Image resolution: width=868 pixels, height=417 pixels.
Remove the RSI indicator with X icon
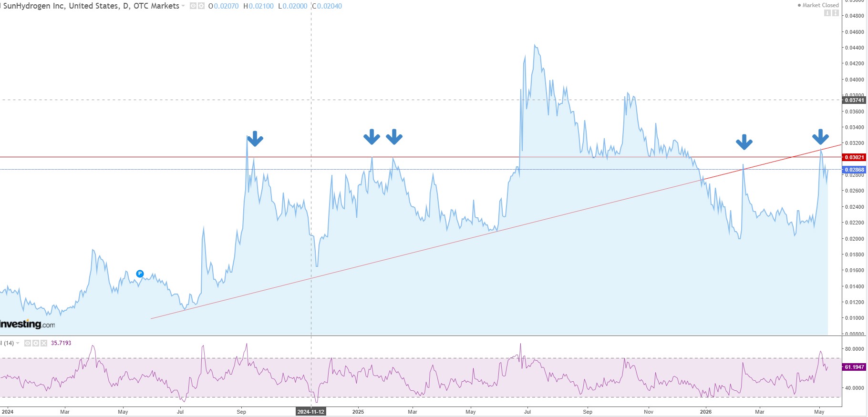click(44, 343)
